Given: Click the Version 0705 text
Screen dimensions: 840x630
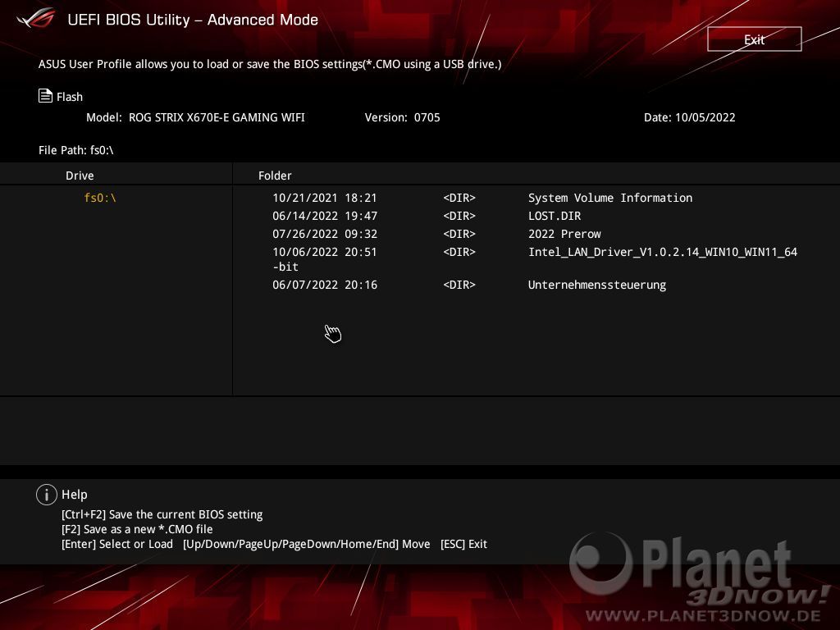Looking at the screenshot, I should click(402, 117).
